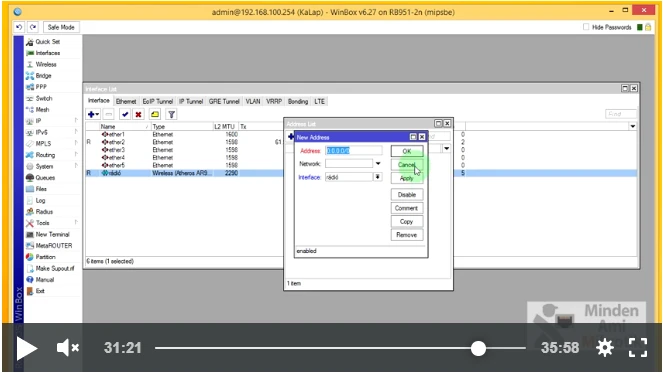Screen dimensions: 663x373
Task: Expand the Network field arrow
Action: [x=378, y=164]
